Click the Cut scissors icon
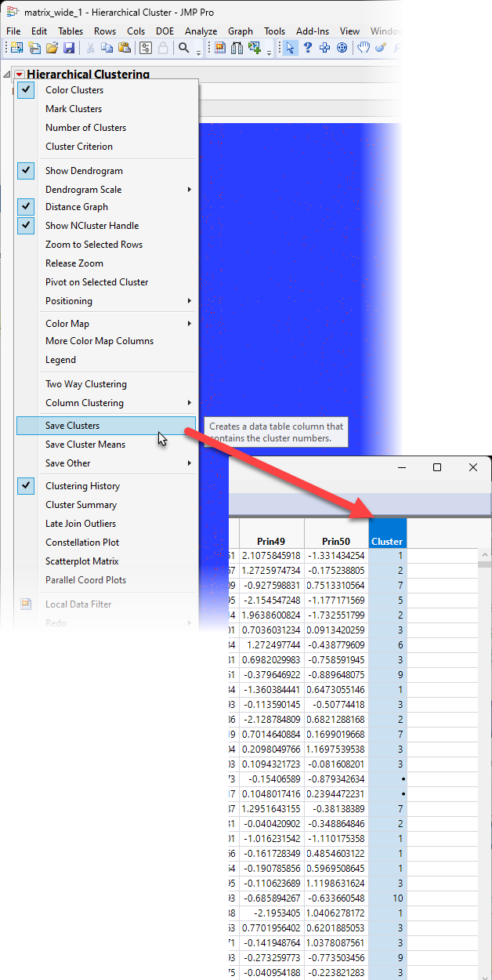The width and height of the screenshot is (492, 980). click(90, 48)
